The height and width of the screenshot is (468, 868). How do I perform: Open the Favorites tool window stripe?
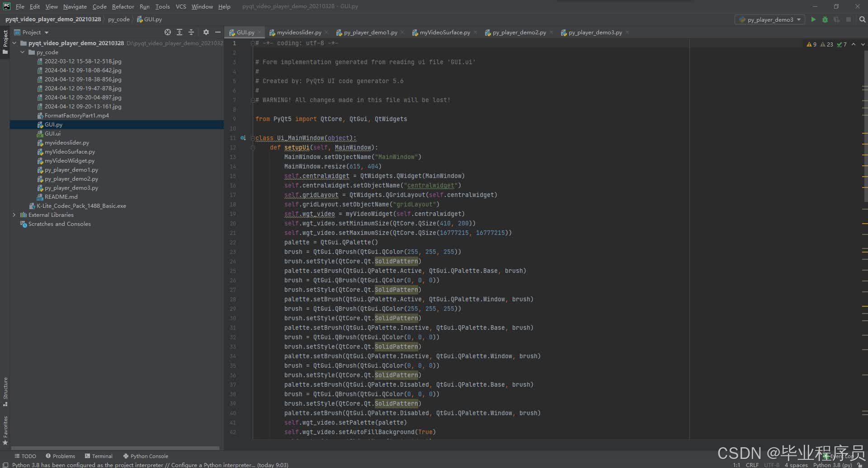coord(5,430)
